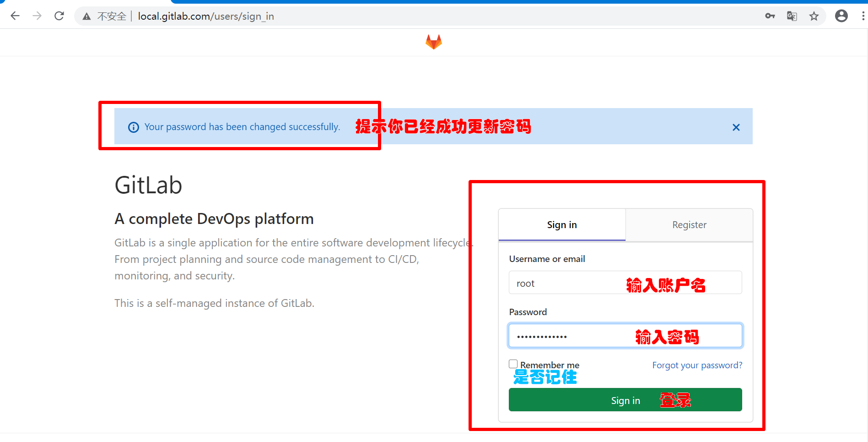Click the 'Your password has been changed successfully.' text
The height and width of the screenshot is (442, 868).
(243, 127)
